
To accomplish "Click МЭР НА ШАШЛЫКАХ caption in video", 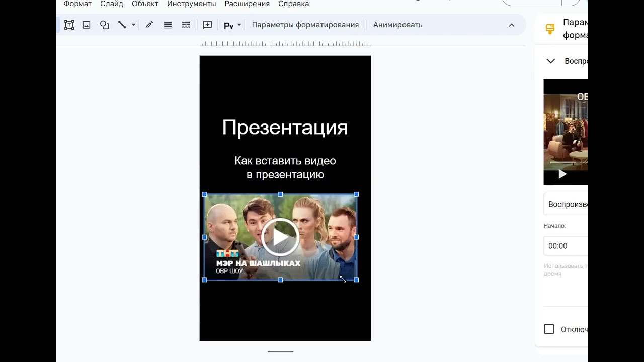I will 258,263.
